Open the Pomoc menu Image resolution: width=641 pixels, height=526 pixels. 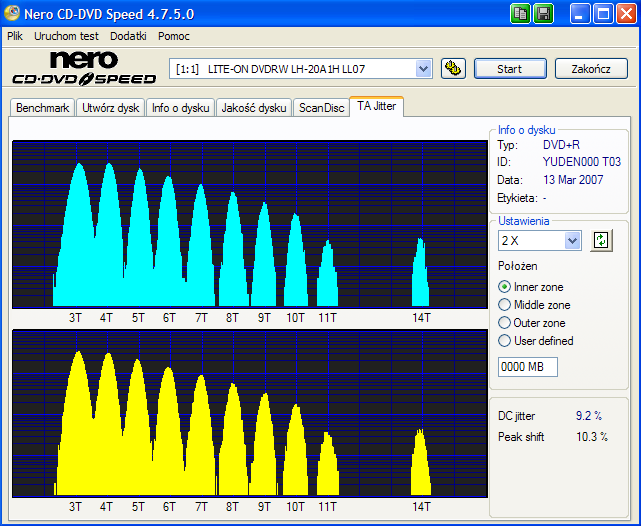[x=174, y=36]
